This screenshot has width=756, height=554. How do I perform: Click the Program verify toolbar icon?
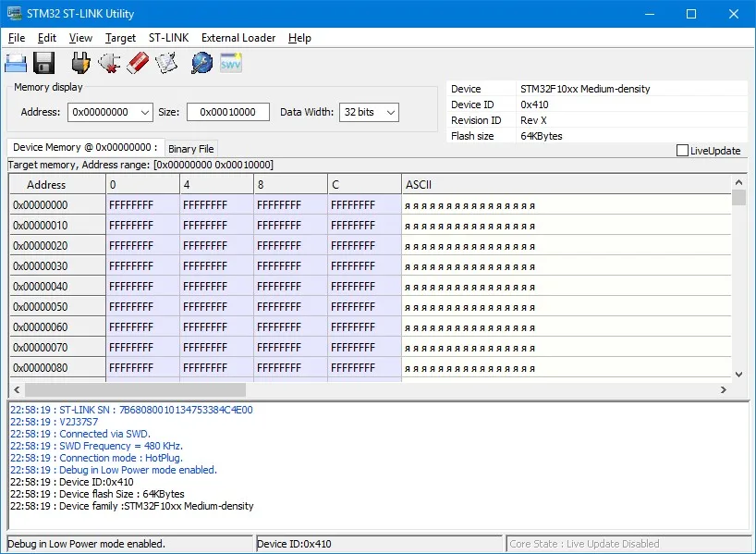point(166,63)
